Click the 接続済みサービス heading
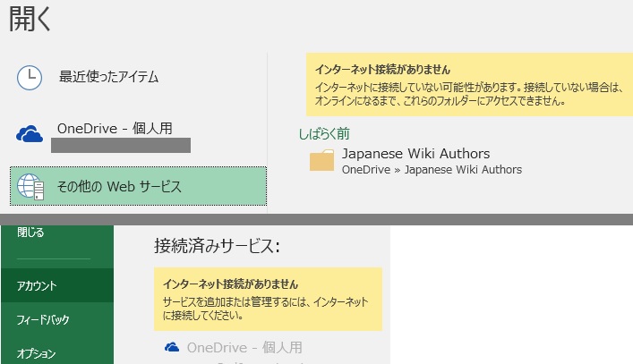633x364 pixels. pos(218,245)
